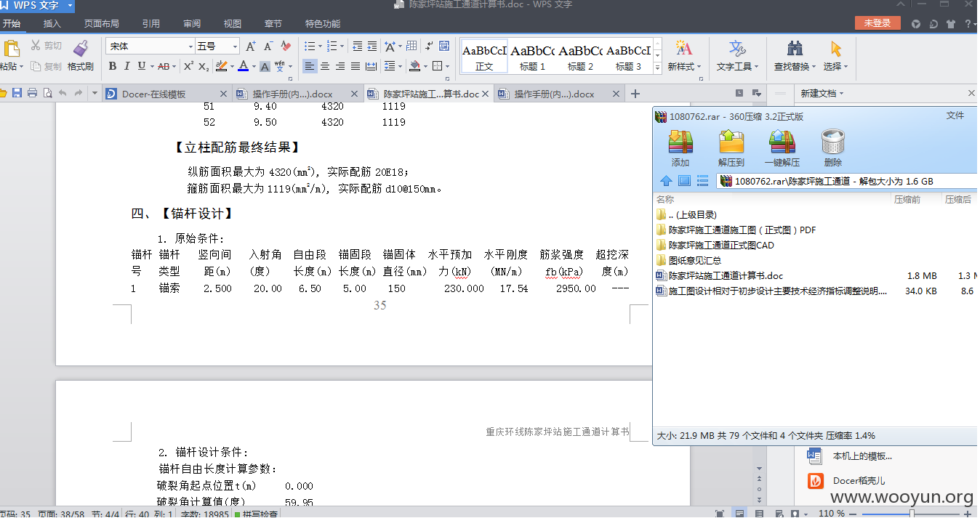
Task: Apply superscript formatting
Action: pos(188,66)
